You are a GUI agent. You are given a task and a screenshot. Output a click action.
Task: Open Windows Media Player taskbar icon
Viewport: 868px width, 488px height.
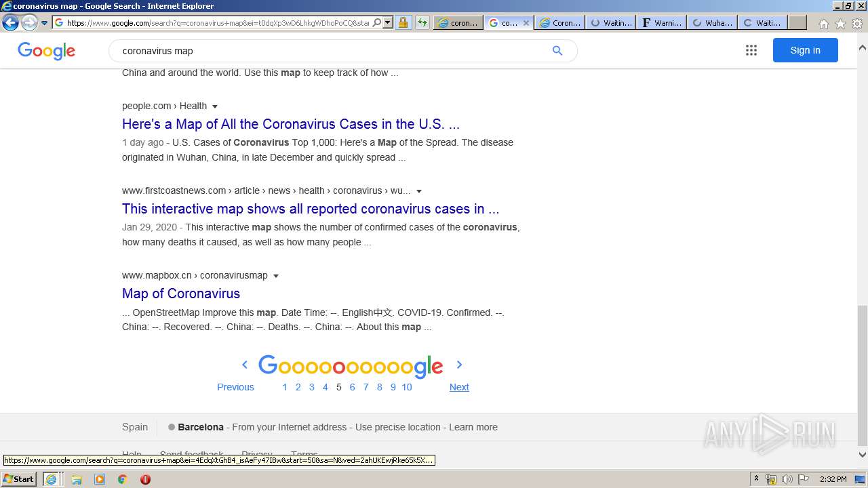pos(100,479)
